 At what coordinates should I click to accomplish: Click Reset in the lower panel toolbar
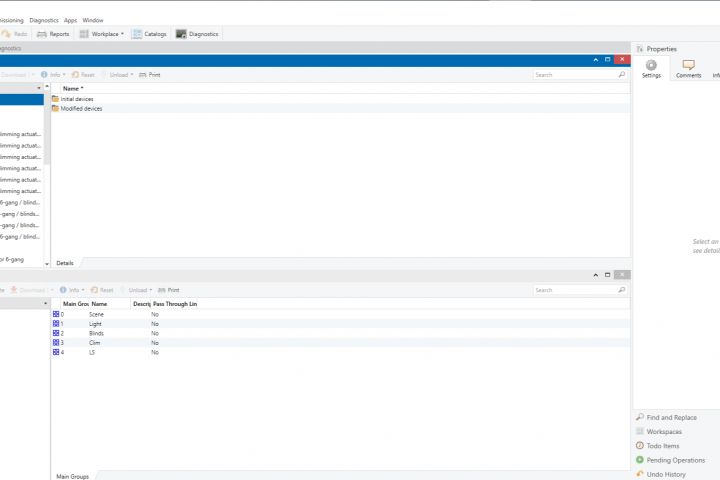tap(102, 290)
